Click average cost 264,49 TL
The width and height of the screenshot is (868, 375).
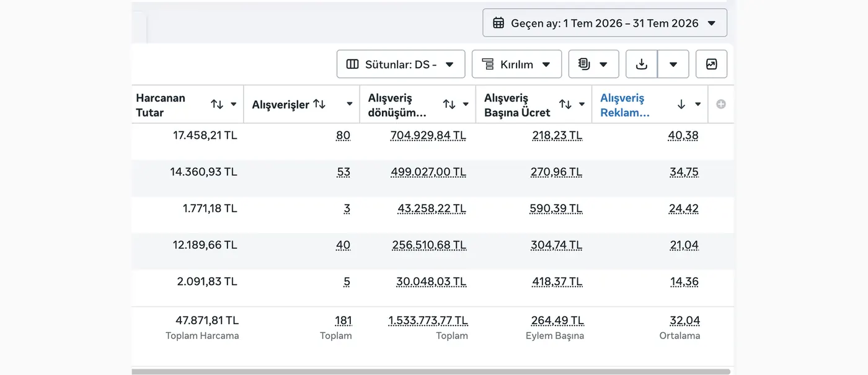coord(558,321)
